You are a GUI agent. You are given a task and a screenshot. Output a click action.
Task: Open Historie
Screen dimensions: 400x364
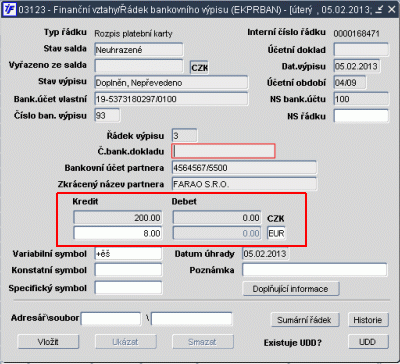click(368, 320)
